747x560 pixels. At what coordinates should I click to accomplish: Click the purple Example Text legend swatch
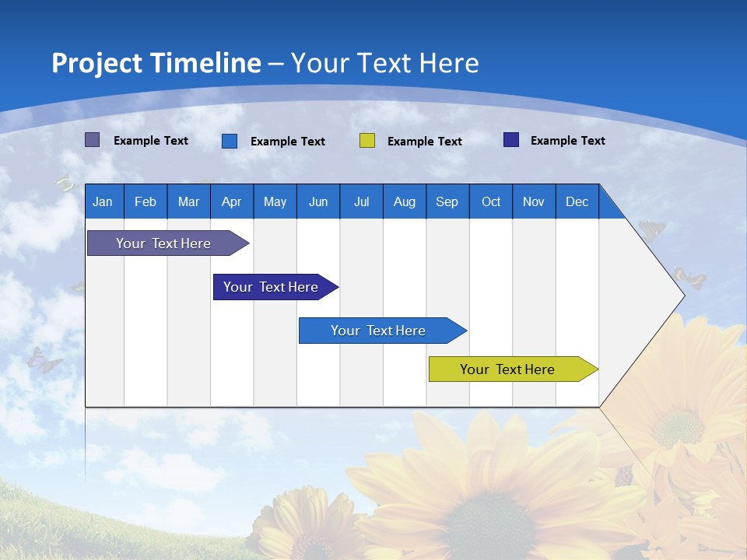93,140
